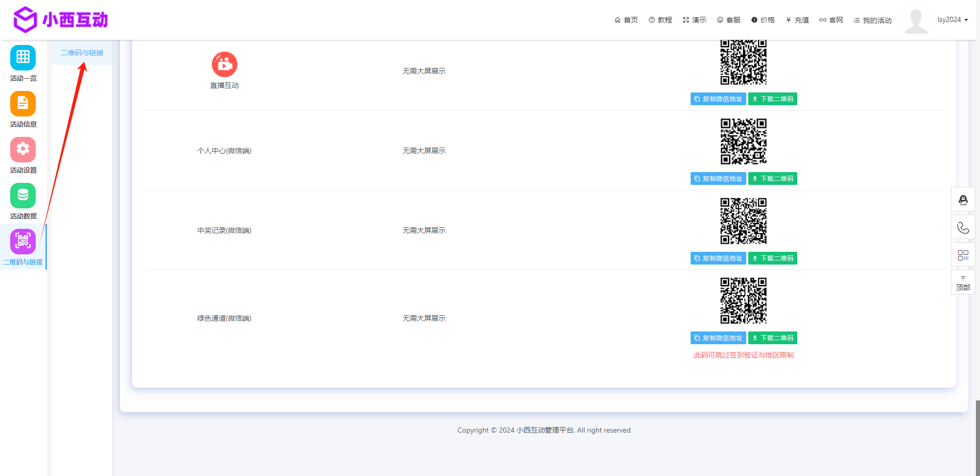Image resolution: width=980 pixels, height=476 pixels.
Task: Click the red note 此码可跳过签到验证与地区限制
Action: click(x=744, y=355)
